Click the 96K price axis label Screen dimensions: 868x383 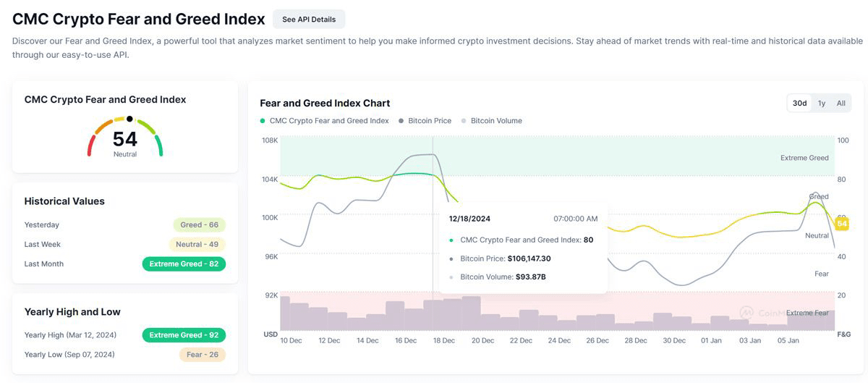tap(271, 256)
